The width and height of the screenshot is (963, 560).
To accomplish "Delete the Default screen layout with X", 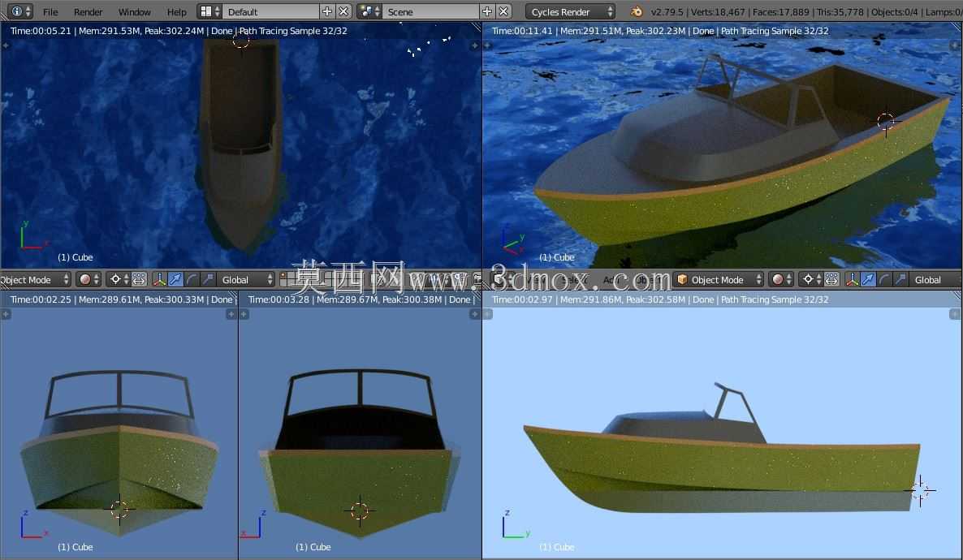I will point(344,11).
